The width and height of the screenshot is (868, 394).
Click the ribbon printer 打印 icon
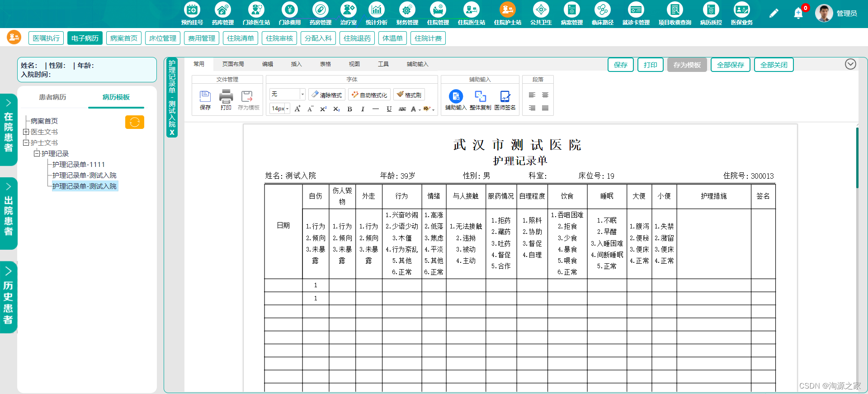pos(226,96)
